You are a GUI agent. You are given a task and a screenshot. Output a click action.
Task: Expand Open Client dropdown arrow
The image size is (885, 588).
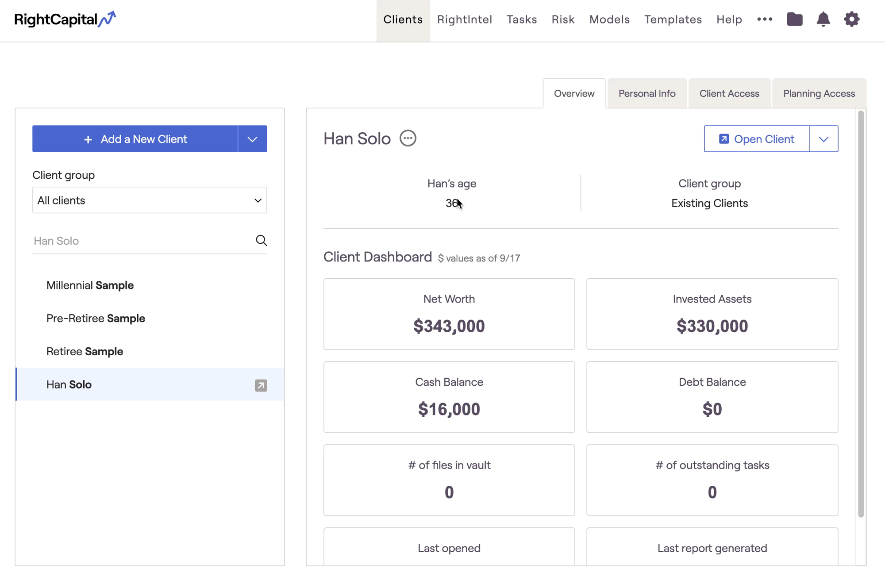(823, 139)
